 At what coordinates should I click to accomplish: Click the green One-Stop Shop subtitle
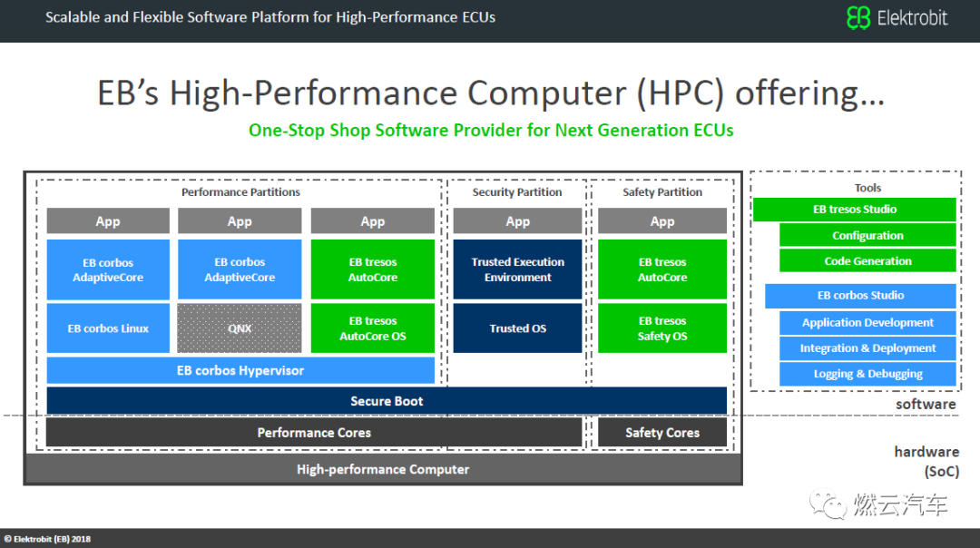click(x=491, y=130)
